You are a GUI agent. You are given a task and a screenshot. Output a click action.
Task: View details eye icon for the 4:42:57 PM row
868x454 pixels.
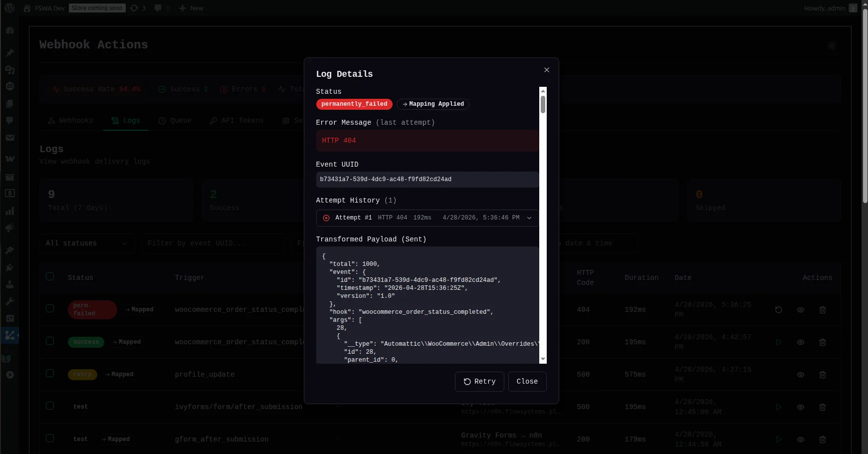(x=801, y=342)
